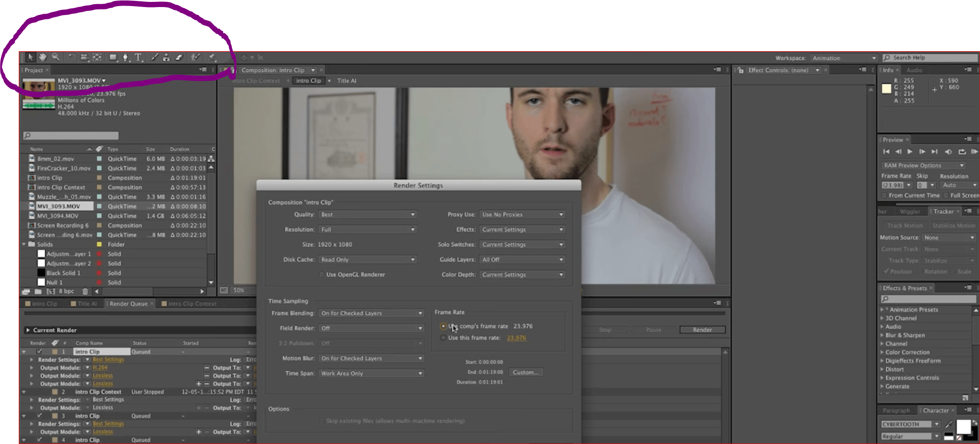Select the Horizontal Type tool
This screenshot has width=980, height=444.
[x=139, y=57]
